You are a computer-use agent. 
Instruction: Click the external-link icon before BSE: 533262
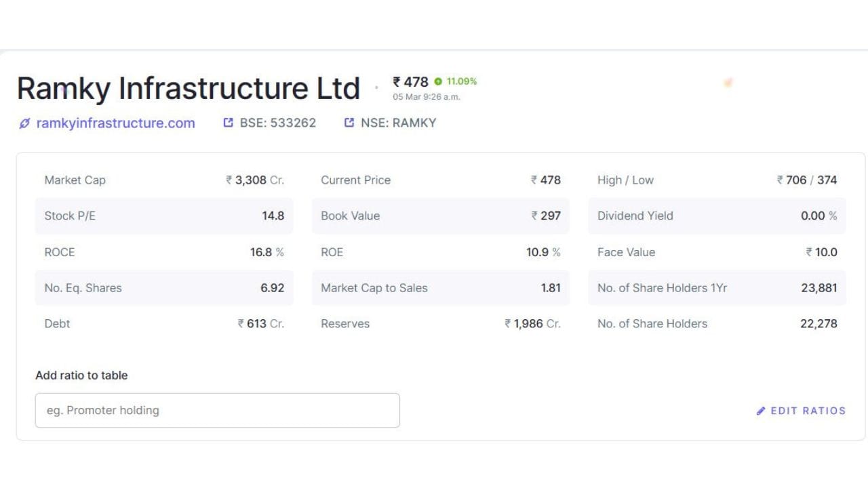click(229, 123)
